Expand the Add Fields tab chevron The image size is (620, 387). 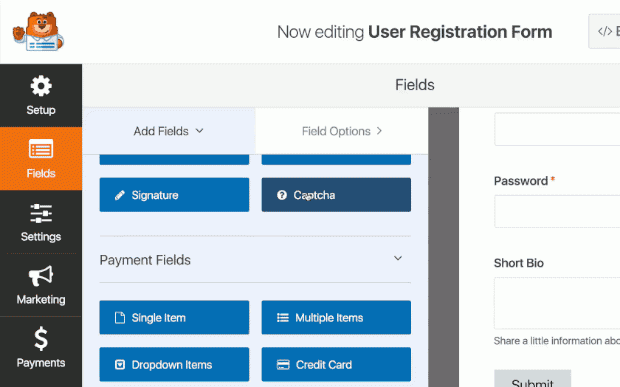(x=200, y=130)
